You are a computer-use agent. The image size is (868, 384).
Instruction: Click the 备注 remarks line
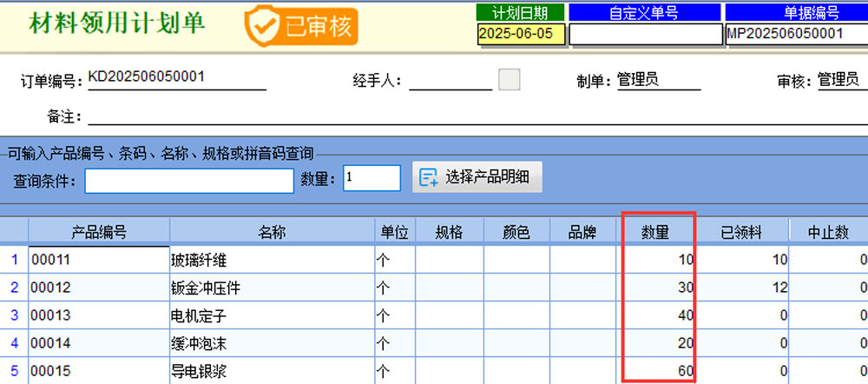[x=469, y=116]
